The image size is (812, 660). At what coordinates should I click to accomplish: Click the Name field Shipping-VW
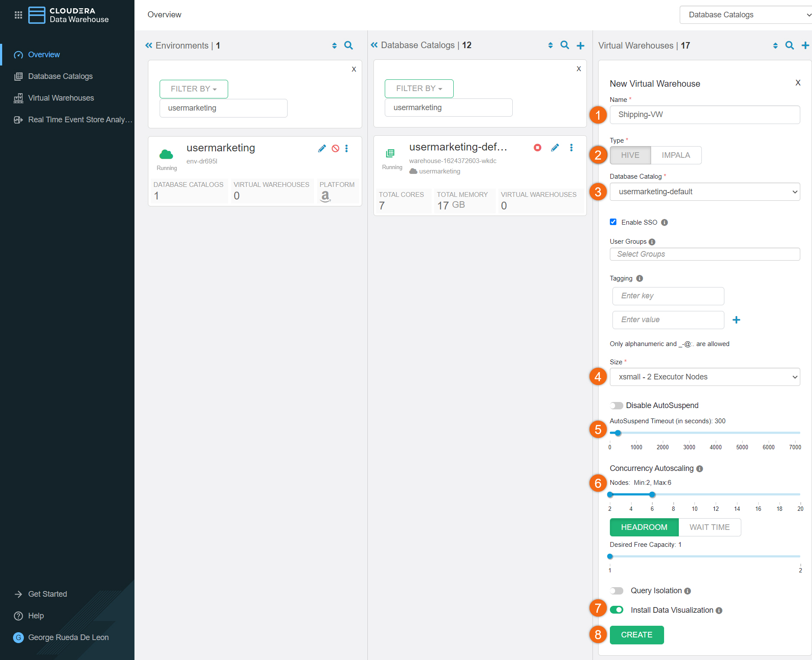[705, 114]
